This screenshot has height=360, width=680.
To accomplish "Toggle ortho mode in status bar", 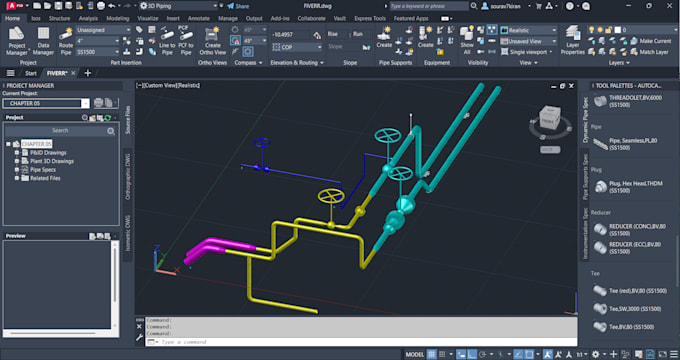I will pyautogui.click(x=472, y=354).
